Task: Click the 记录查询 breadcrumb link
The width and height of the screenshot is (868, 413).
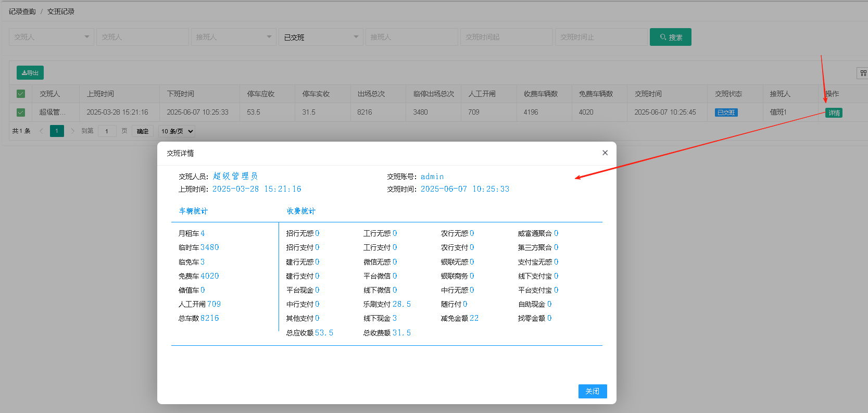Action: coord(22,11)
